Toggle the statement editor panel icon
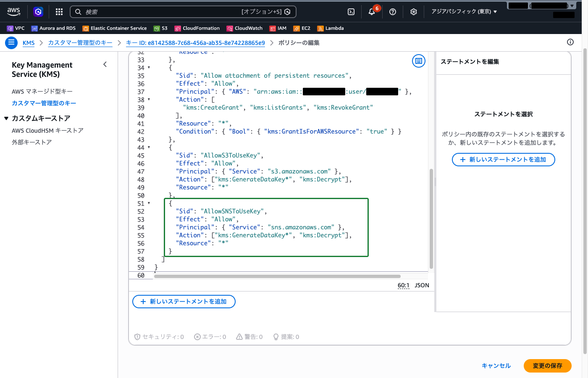This screenshot has width=588, height=378. coord(419,61)
